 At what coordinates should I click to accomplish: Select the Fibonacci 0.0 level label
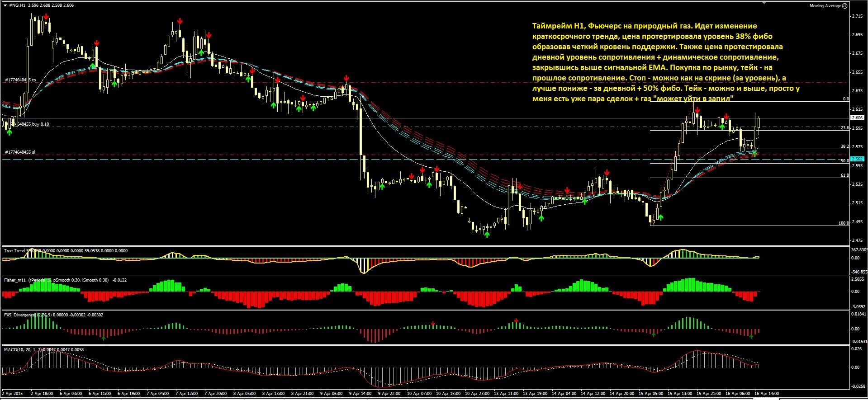coord(845,99)
